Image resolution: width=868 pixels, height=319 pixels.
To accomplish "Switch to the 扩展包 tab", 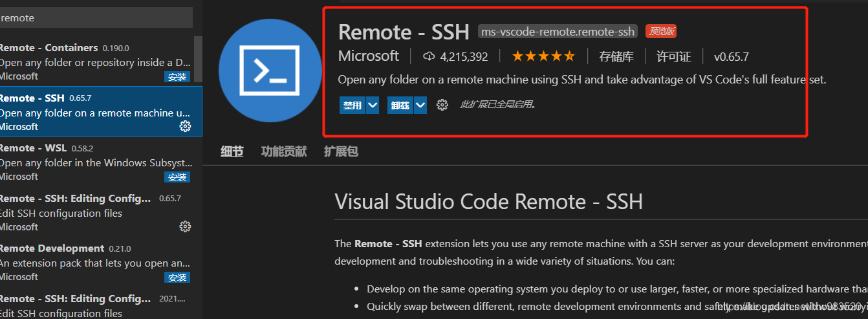I will [341, 151].
